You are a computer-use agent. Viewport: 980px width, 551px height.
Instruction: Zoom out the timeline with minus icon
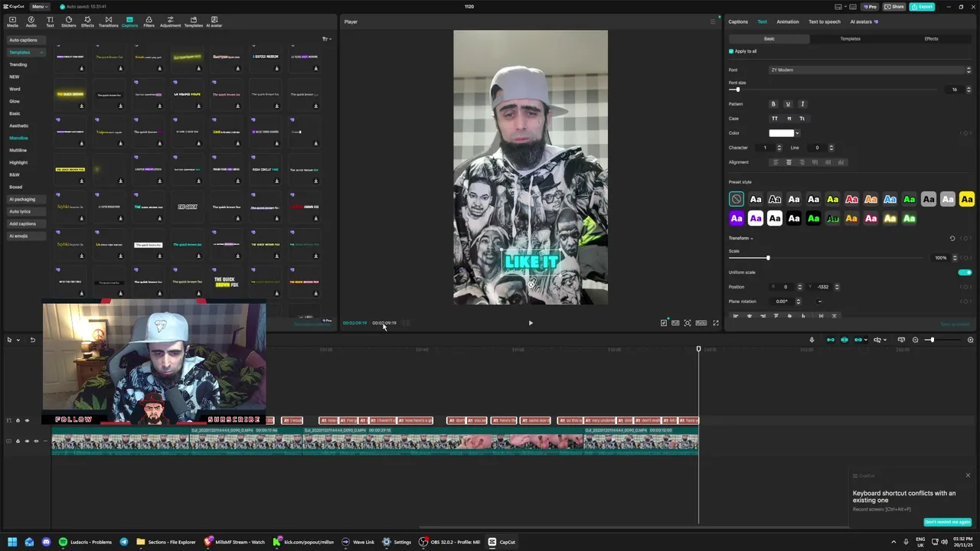pyautogui.click(x=915, y=340)
